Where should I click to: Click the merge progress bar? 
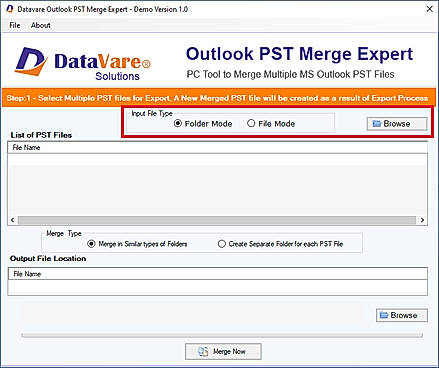(x=222, y=335)
